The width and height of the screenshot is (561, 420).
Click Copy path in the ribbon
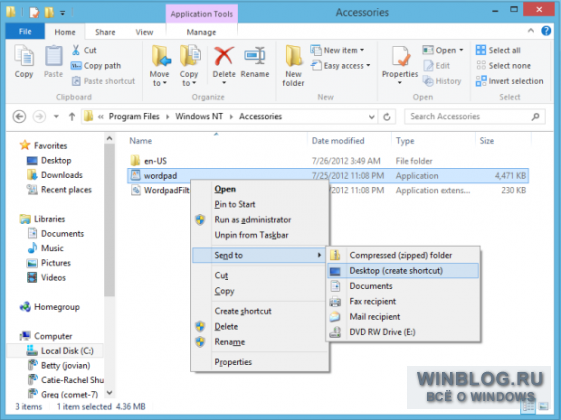[96, 66]
